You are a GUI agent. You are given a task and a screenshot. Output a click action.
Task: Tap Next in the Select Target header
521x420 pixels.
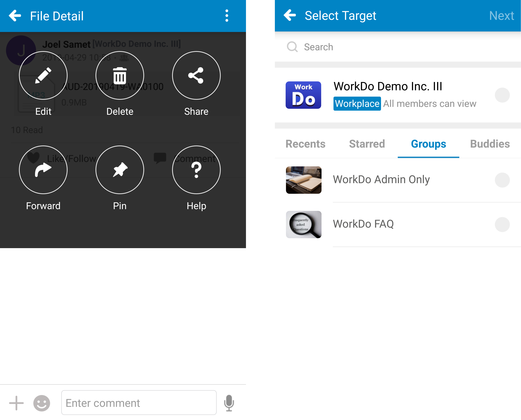(x=502, y=16)
